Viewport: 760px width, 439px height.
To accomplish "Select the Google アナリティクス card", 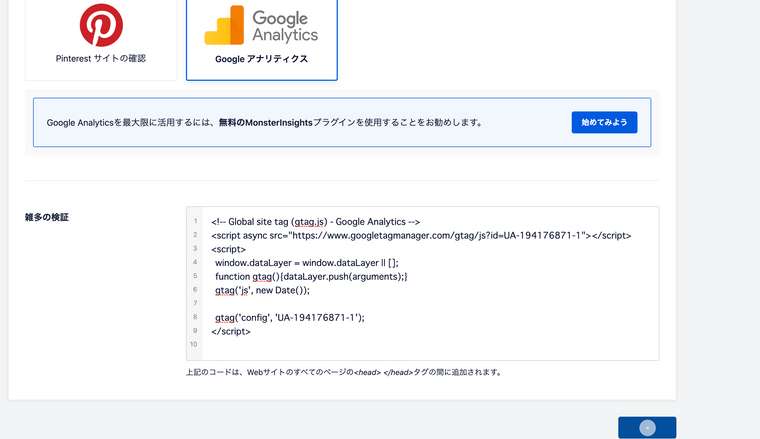I will point(262,39).
